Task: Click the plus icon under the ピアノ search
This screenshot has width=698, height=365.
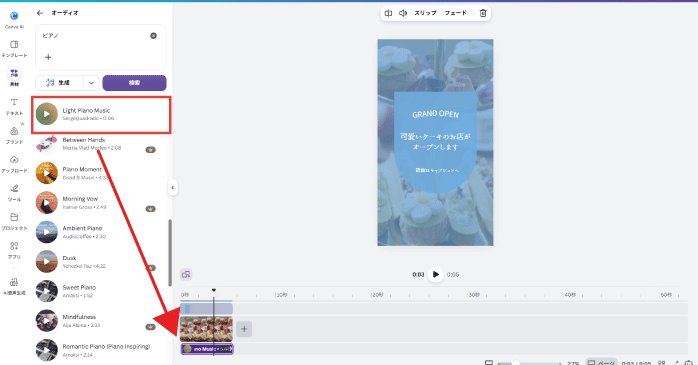Action: tap(48, 57)
